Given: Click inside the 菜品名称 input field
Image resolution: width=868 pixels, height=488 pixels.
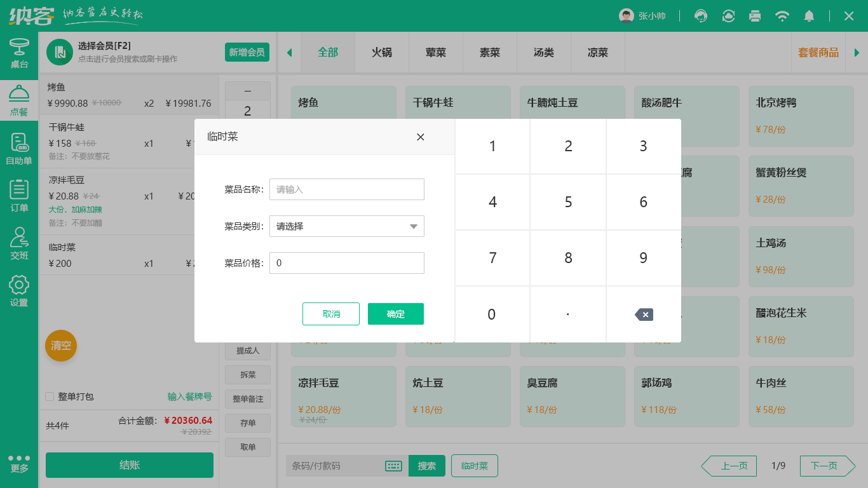Looking at the screenshot, I should [347, 189].
